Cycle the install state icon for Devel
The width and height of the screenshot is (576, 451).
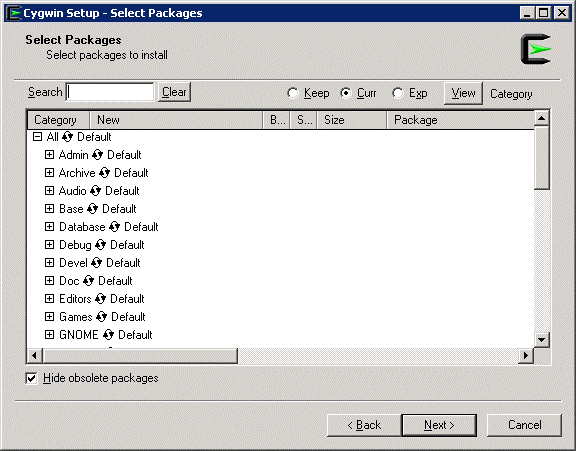[97, 263]
